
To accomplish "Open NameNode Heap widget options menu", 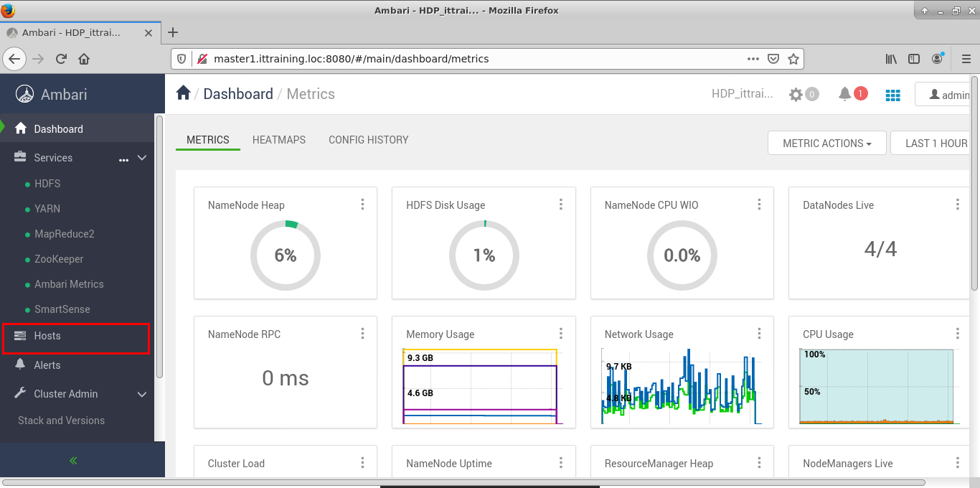I will (x=362, y=205).
